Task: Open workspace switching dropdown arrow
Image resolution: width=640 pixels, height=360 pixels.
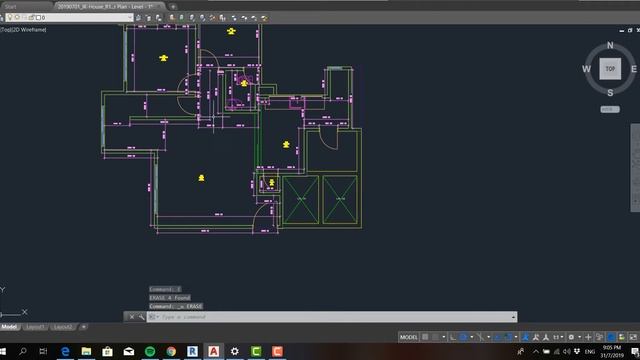Action: click(580, 337)
